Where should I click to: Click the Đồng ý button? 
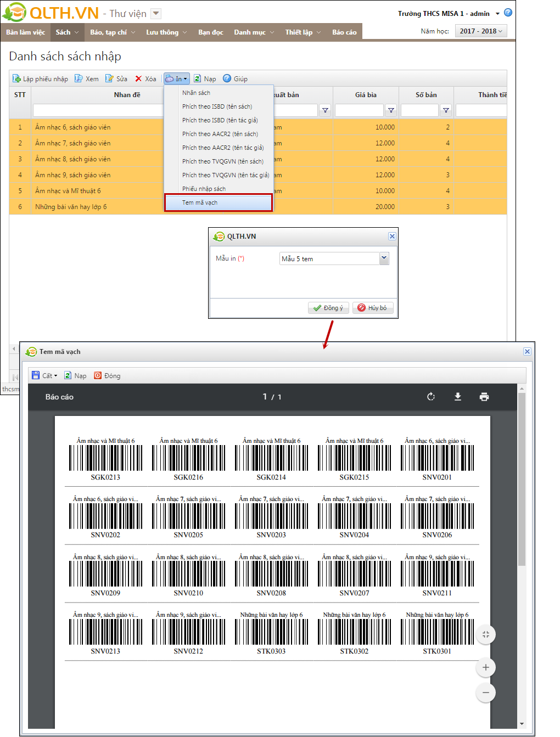328,308
